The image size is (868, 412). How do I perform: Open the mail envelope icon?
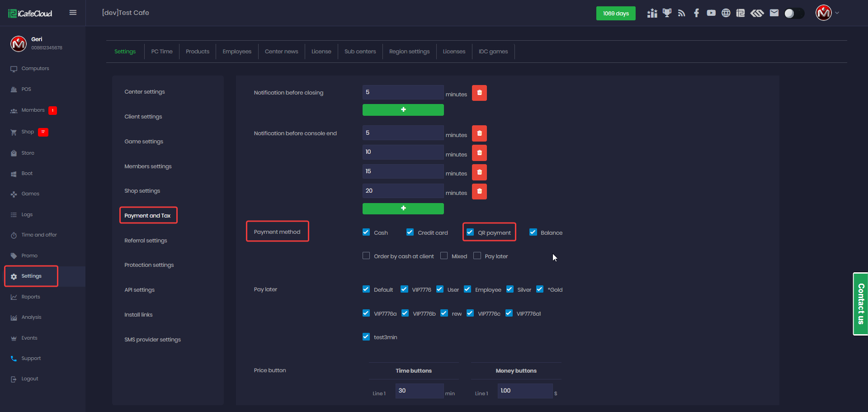point(774,13)
